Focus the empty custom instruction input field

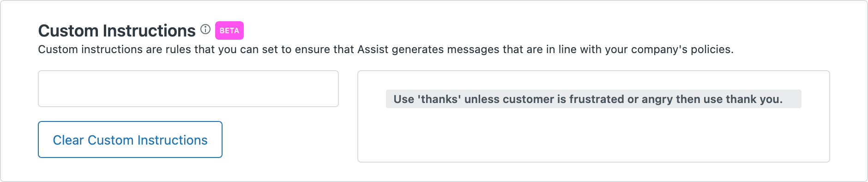point(188,89)
